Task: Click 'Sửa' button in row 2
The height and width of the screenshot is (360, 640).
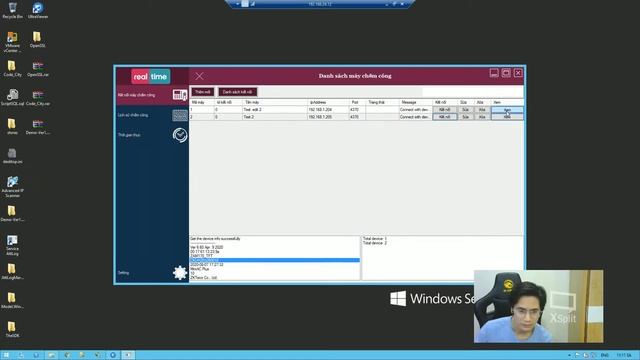Action: click(465, 117)
